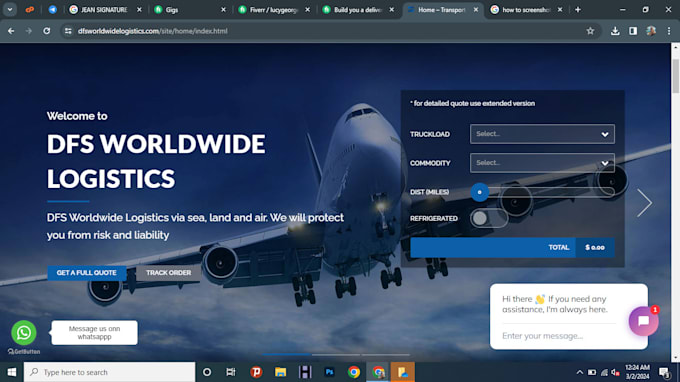Click GET A FULL QUOTE button
The width and height of the screenshot is (680, 382).
point(87,273)
